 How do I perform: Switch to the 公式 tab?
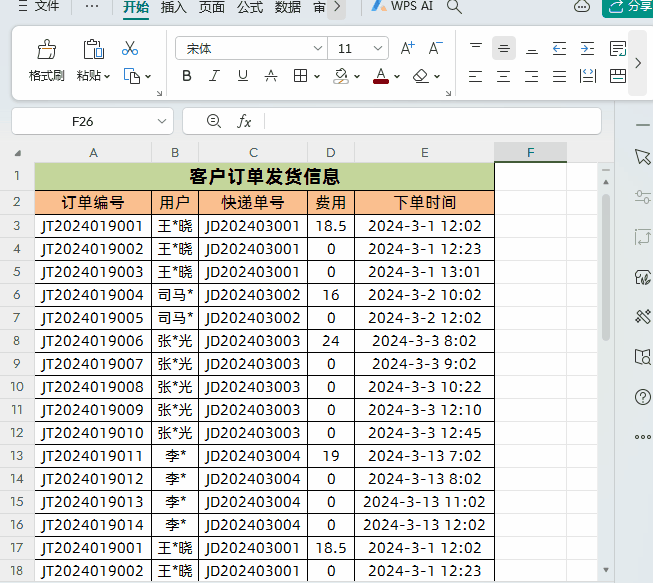coord(250,7)
